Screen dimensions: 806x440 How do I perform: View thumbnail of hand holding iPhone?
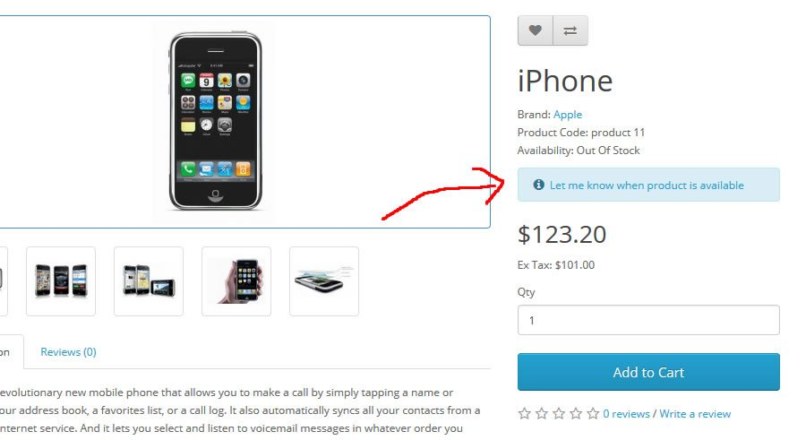pyautogui.click(x=236, y=281)
